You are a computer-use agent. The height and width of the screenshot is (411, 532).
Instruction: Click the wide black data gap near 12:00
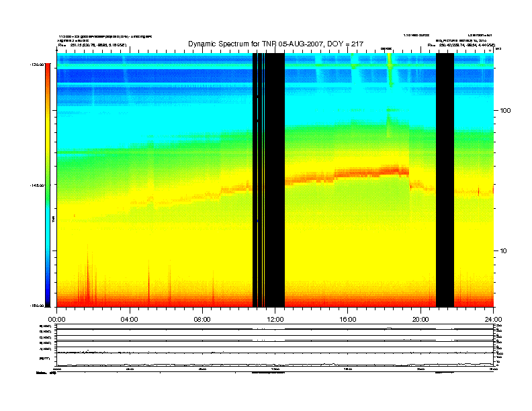(275, 180)
